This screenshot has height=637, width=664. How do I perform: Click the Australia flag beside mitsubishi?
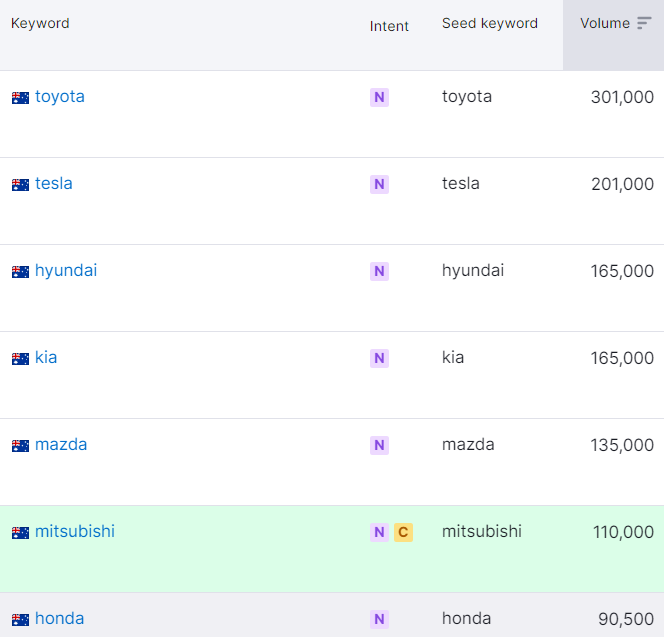click(x=20, y=533)
